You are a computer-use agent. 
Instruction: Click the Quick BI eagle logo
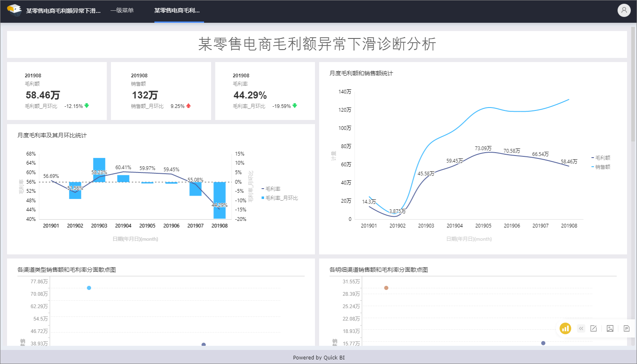tap(14, 10)
